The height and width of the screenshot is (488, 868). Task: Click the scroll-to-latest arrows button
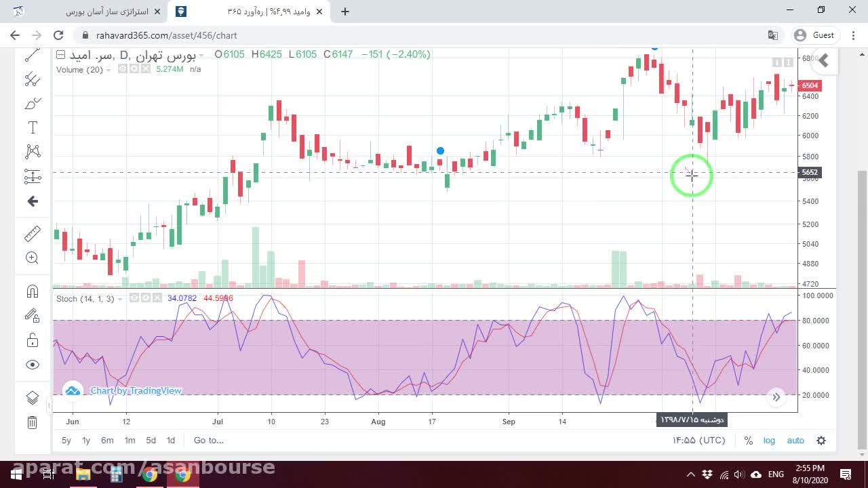click(776, 397)
